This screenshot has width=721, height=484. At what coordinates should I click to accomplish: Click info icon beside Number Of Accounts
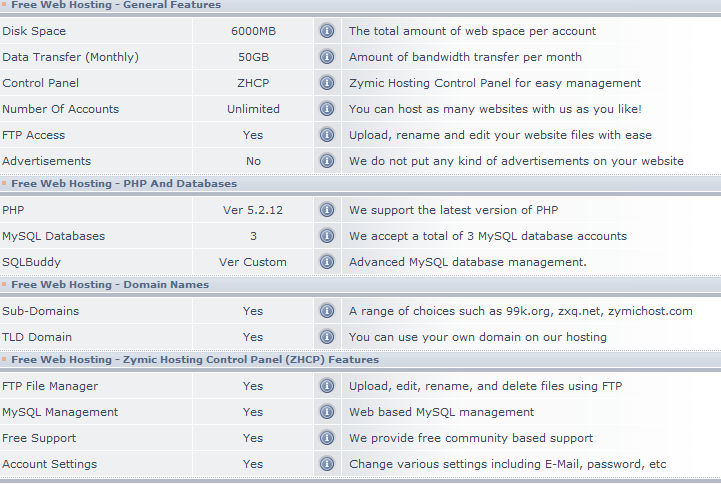(327, 109)
